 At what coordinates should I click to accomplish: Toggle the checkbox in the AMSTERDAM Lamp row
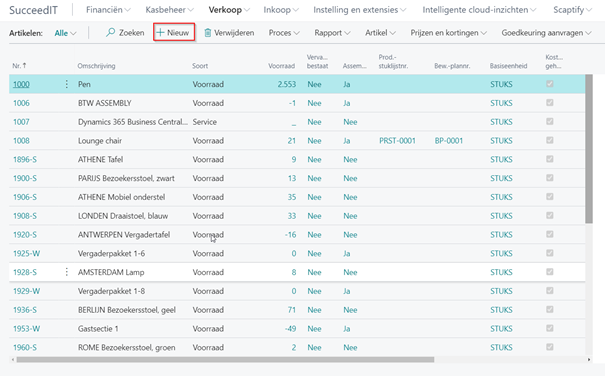550,272
